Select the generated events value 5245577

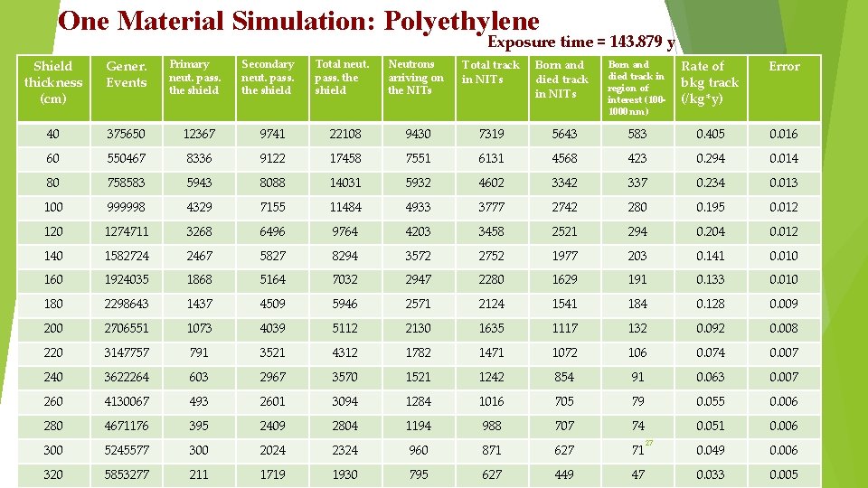click(127, 450)
